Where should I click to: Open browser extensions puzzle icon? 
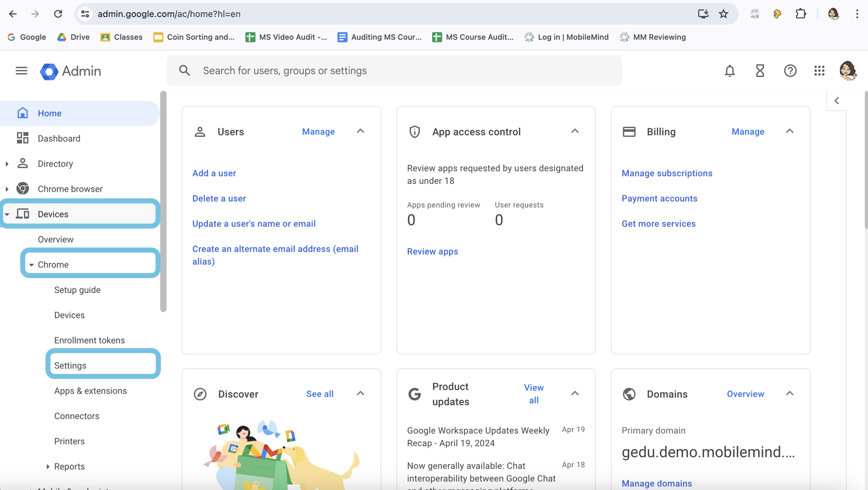(x=800, y=14)
